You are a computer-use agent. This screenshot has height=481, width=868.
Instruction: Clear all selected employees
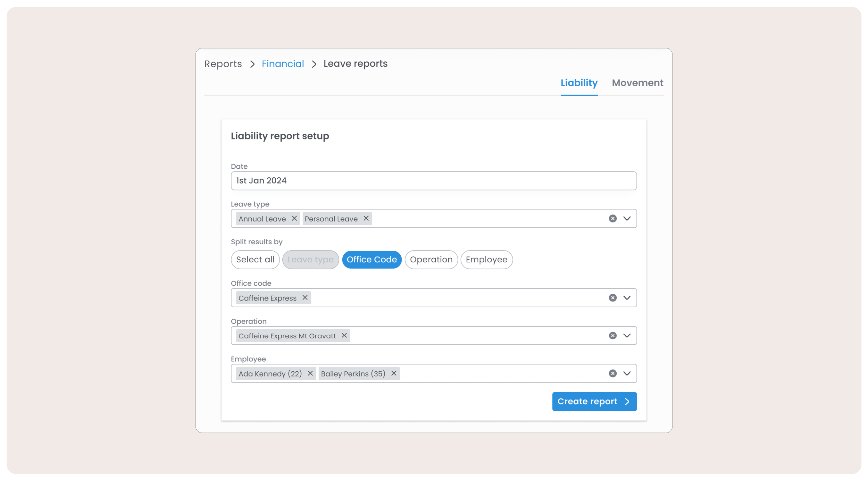(x=613, y=373)
